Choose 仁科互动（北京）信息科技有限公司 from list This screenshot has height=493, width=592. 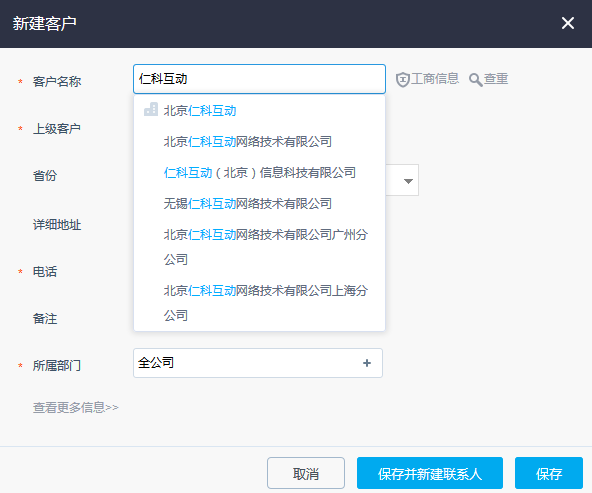pos(259,173)
